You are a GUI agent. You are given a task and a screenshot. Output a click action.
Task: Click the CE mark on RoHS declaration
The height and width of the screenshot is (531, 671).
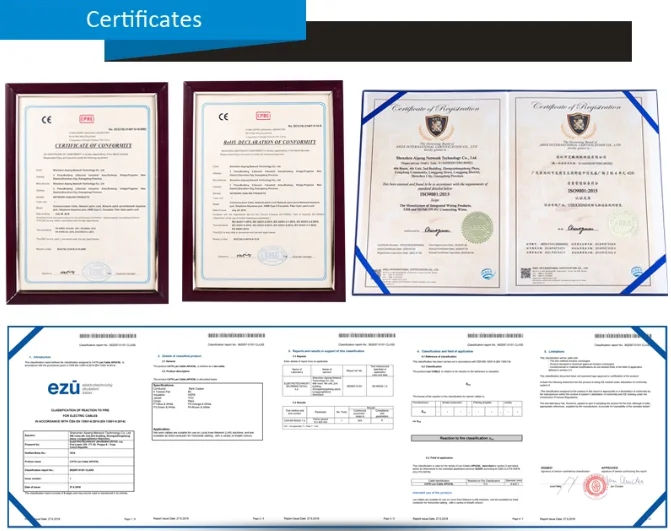pyautogui.click(x=223, y=117)
